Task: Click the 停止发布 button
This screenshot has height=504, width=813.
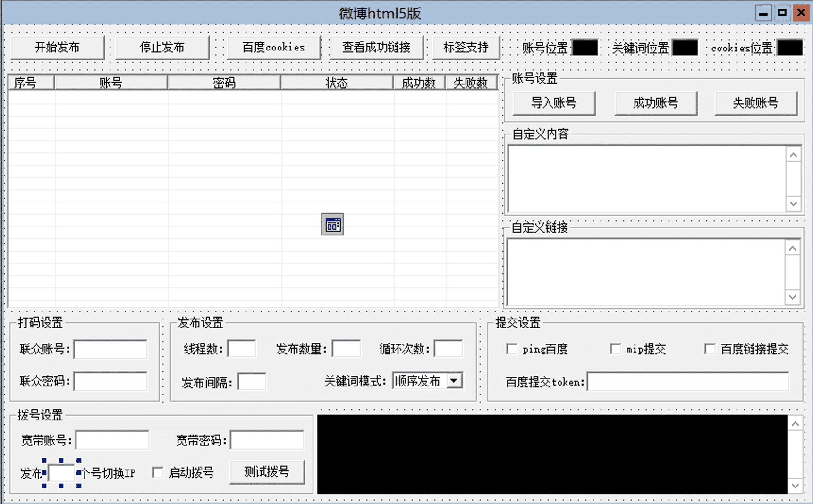Action: tap(162, 47)
